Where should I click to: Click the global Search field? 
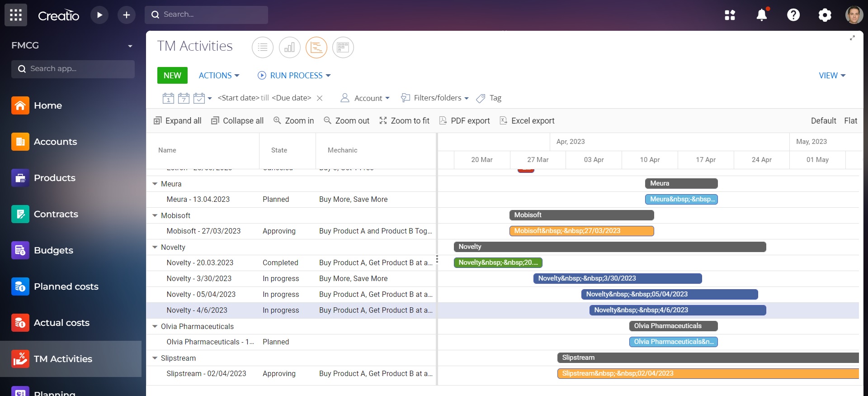(206, 15)
